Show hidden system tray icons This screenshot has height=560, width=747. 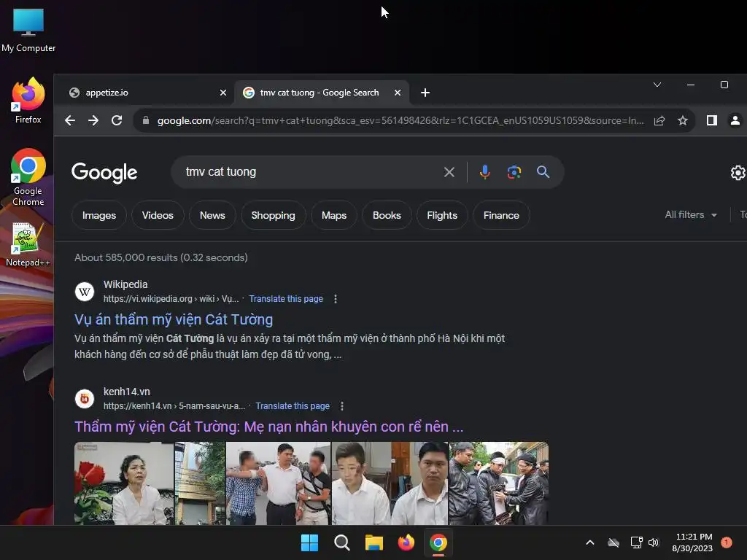point(589,542)
